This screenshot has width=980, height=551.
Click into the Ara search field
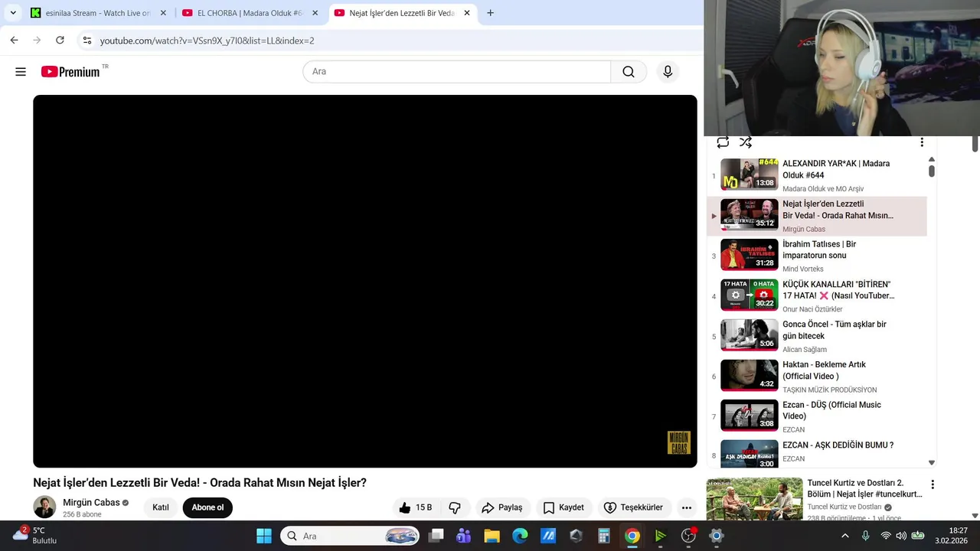click(x=457, y=72)
